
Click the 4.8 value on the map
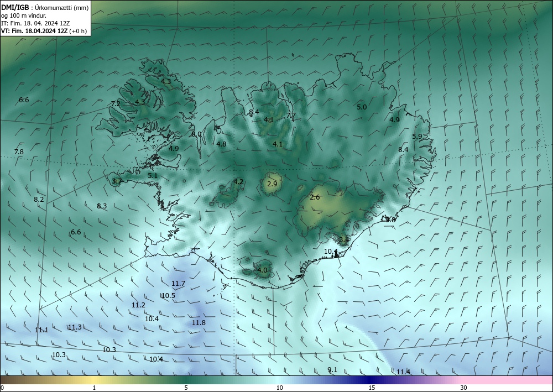point(222,144)
